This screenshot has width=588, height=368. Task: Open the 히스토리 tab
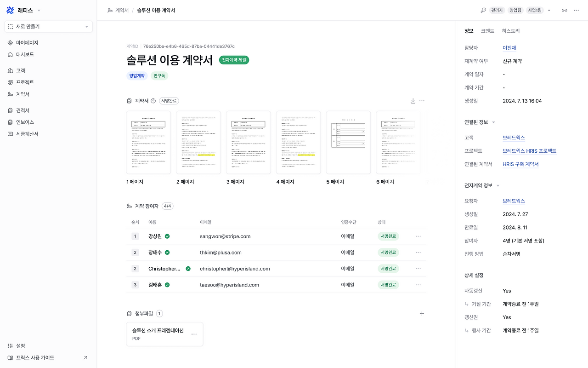(511, 31)
